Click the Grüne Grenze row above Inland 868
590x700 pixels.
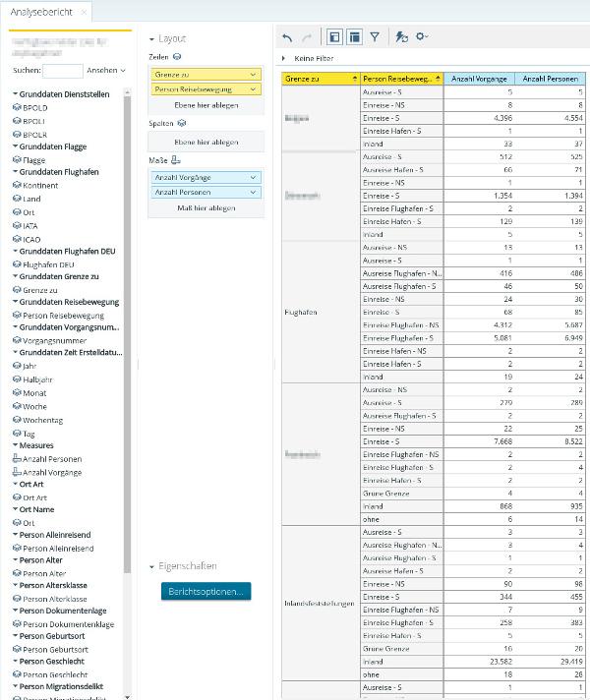(401, 494)
